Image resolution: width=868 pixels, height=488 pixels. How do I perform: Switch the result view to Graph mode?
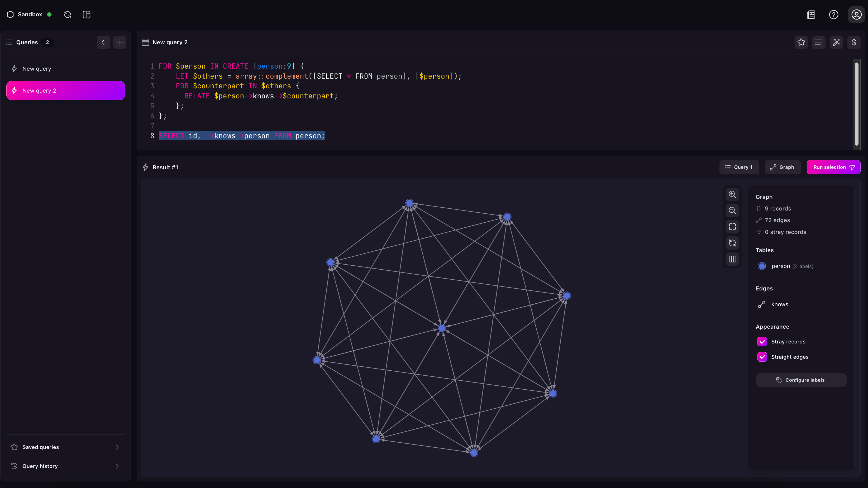[783, 167]
